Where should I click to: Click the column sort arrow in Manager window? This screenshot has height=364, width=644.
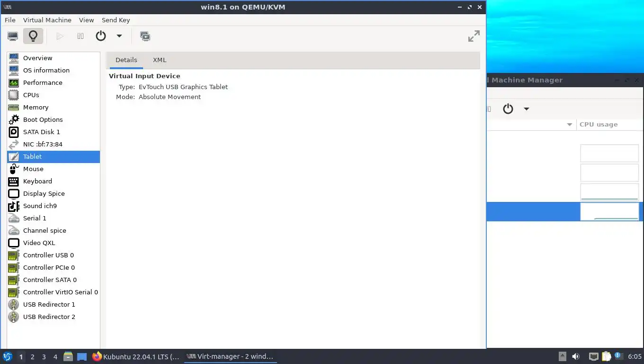click(570, 125)
